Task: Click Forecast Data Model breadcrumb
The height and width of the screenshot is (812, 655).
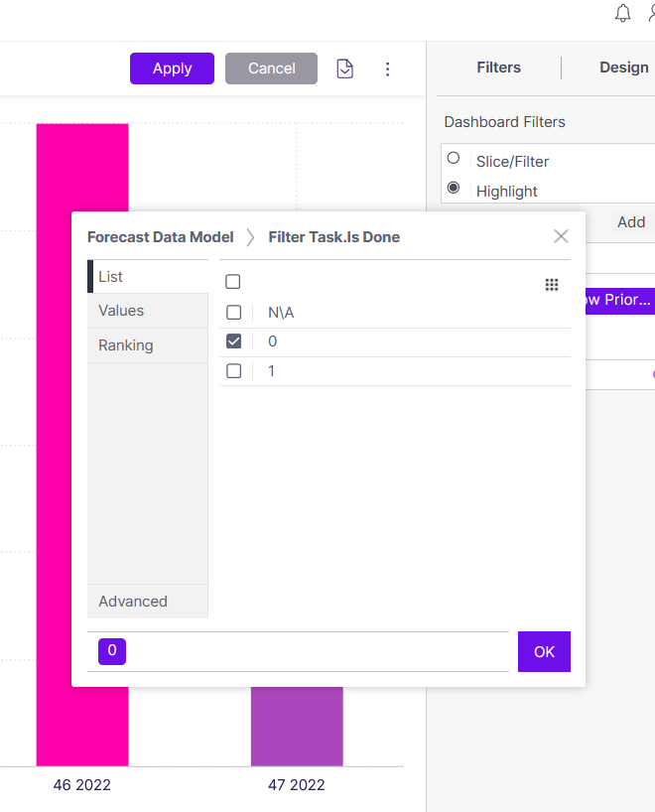Action: pos(161,237)
